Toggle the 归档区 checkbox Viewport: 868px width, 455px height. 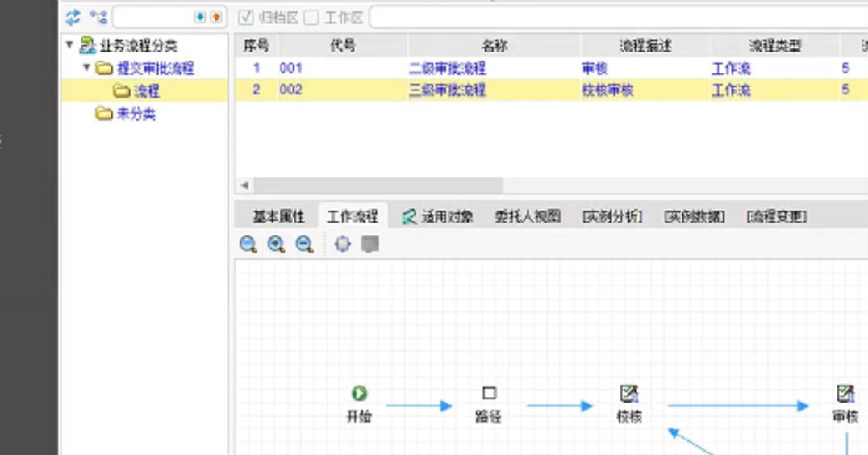pos(245,17)
